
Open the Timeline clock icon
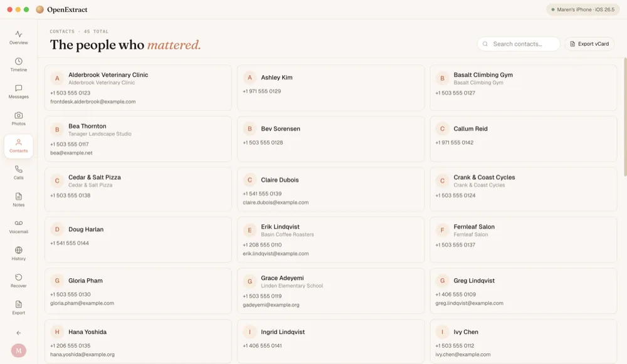[18, 61]
